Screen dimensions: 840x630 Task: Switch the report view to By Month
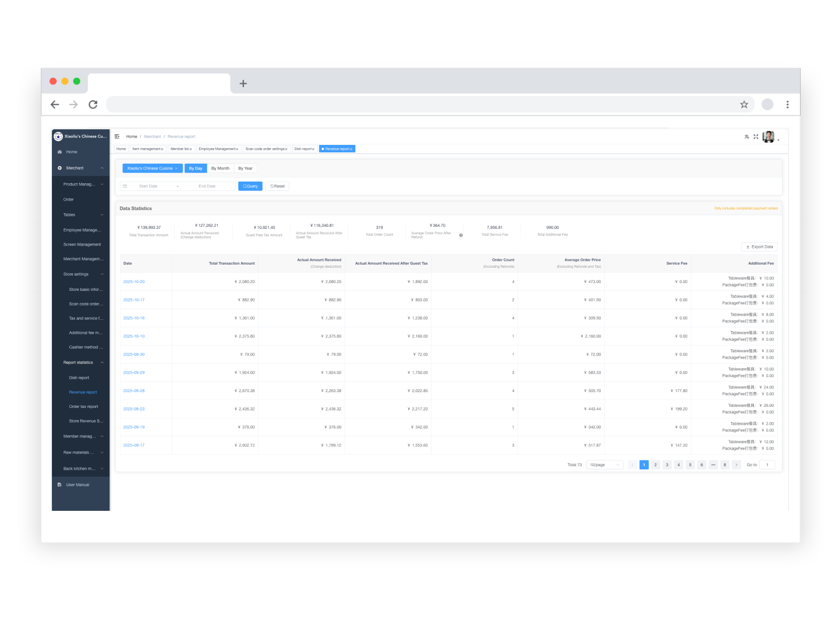220,168
